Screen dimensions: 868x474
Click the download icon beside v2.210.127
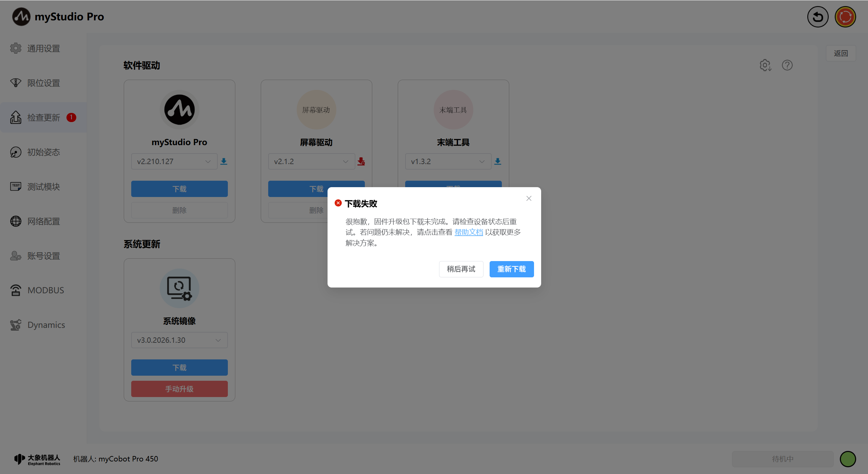point(224,161)
